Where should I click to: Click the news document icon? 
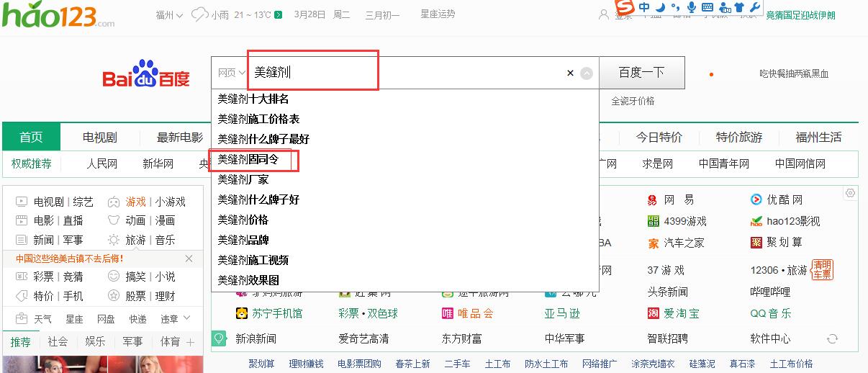[x=22, y=240]
